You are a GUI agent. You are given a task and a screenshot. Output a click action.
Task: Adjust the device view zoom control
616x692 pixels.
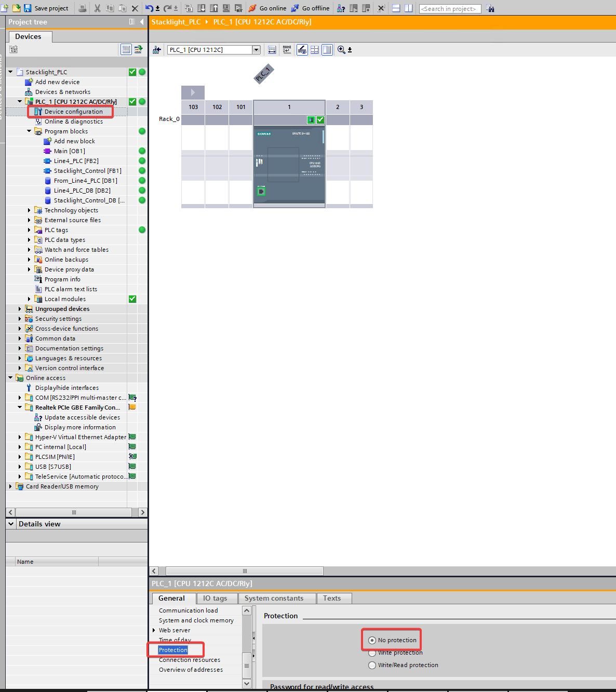point(342,49)
